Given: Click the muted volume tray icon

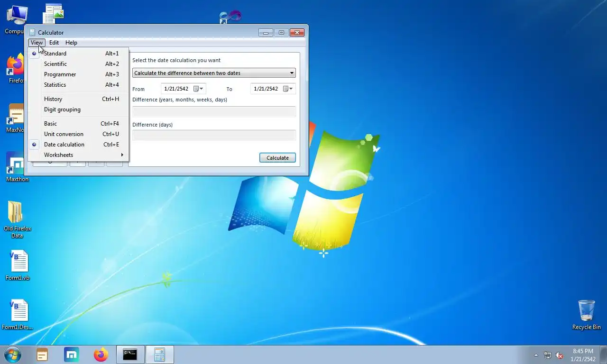Looking at the screenshot, I should click(559, 355).
